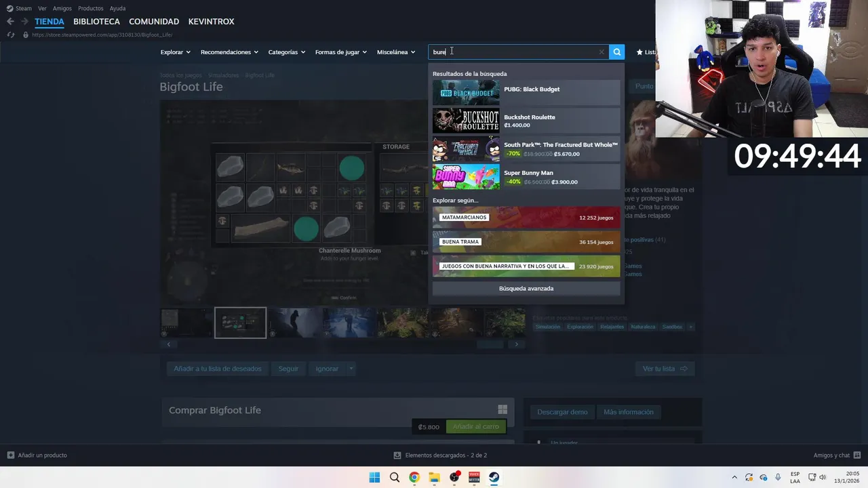Switch to the TIENDA tab
Viewport: 868px width, 488px height.
coord(50,22)
